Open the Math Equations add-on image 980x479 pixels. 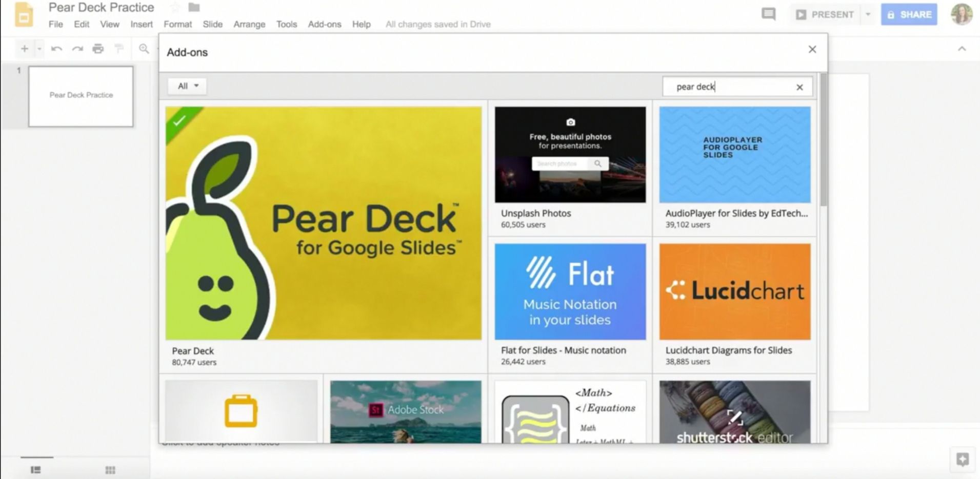click(570, 411)
